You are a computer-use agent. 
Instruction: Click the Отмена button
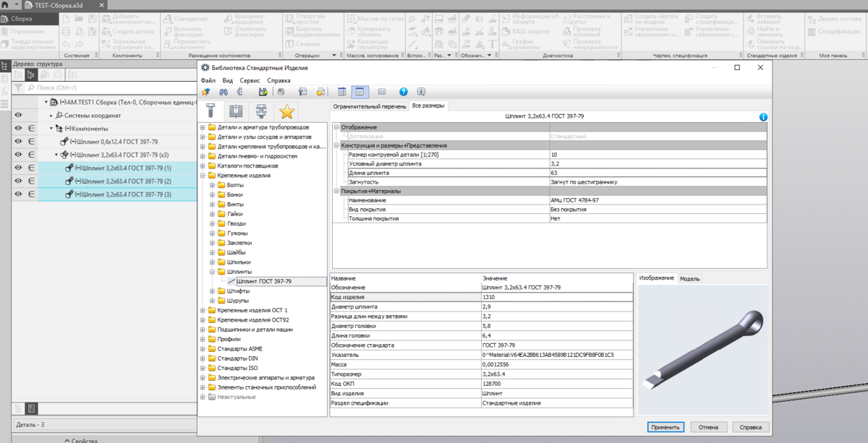(708, 427)
